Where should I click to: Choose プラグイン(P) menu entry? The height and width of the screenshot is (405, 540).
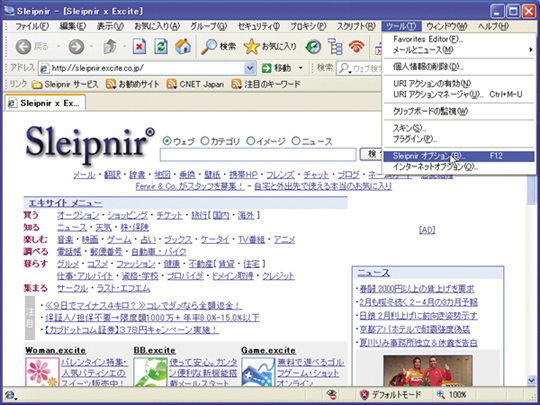click(x=458, y=139)
